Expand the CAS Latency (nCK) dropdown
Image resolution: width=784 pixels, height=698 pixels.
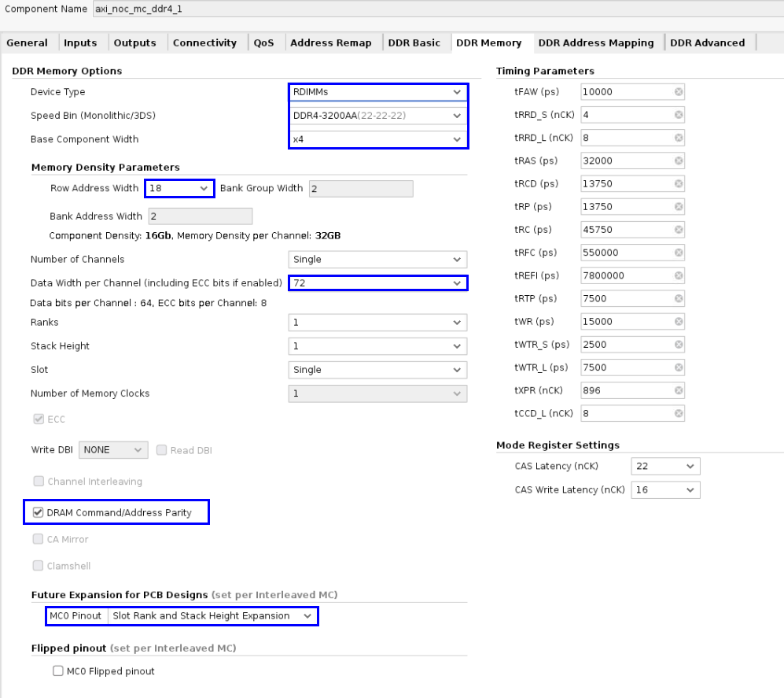pyautogui.click(x=665, y=466)
